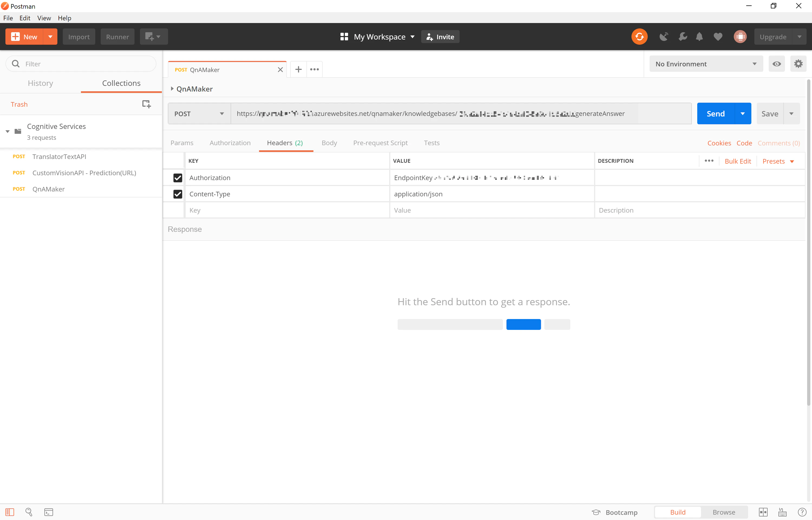Open the View menu
The width and height of the screenshot is (812, 520).
[x=44, y=18]
